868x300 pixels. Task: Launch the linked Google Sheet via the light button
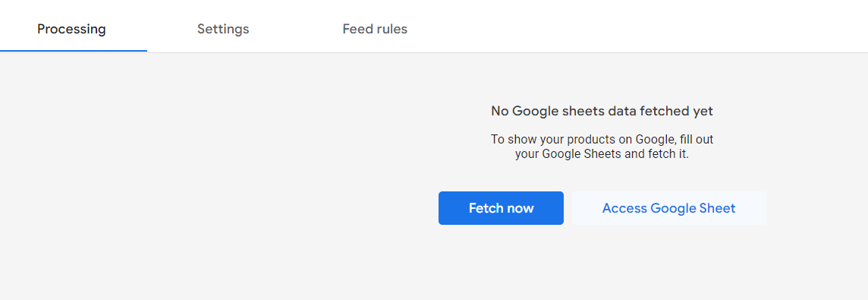pyautogui.click(x=668, y=208)
